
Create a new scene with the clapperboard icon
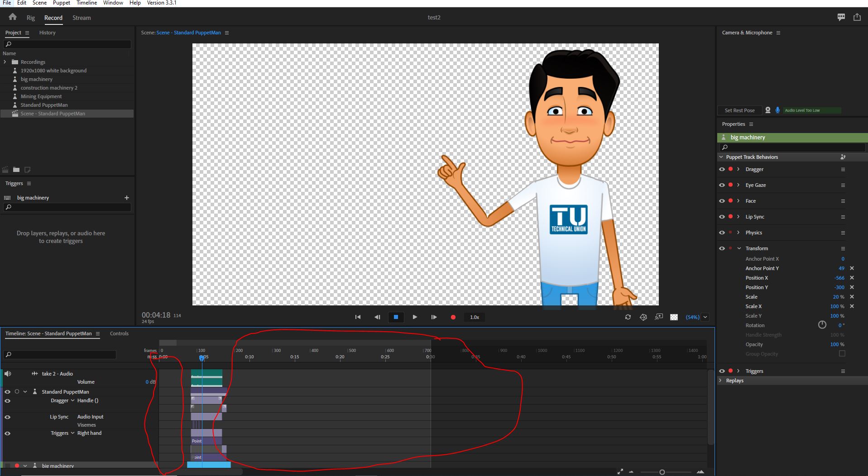point(5,170)
